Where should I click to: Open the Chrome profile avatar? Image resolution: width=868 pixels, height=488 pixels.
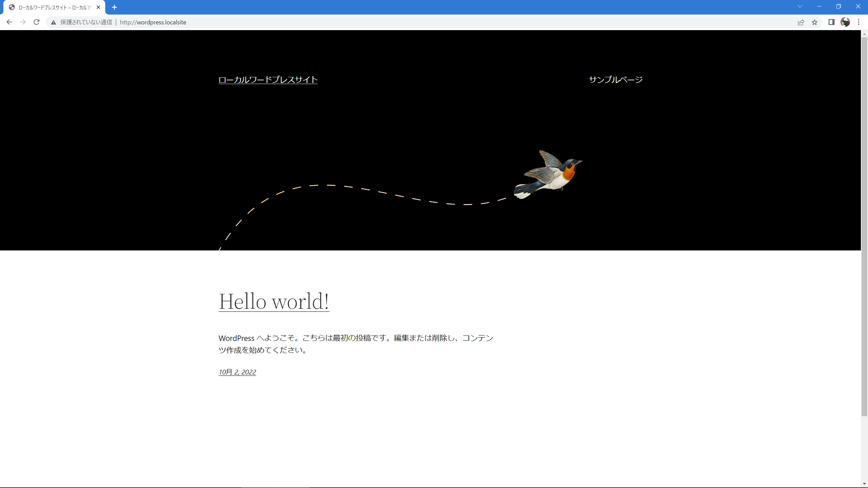[845, 22]
